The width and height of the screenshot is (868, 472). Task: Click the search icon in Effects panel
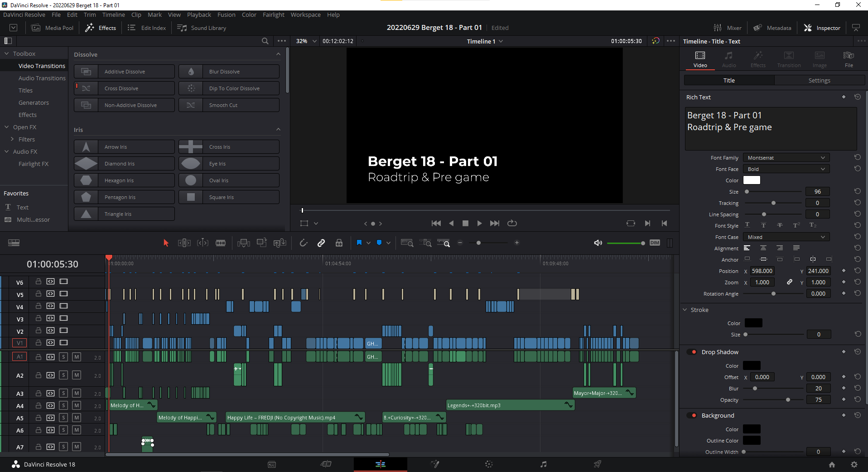tap(265, 41)
